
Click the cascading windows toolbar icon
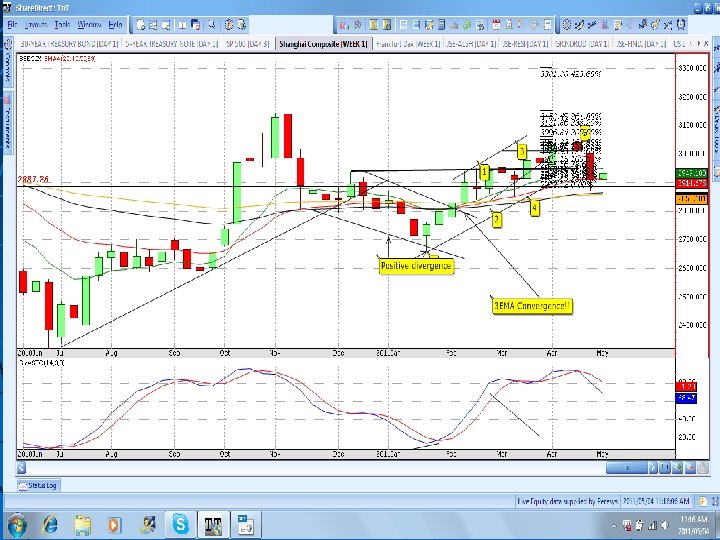[x=196, y=25]
